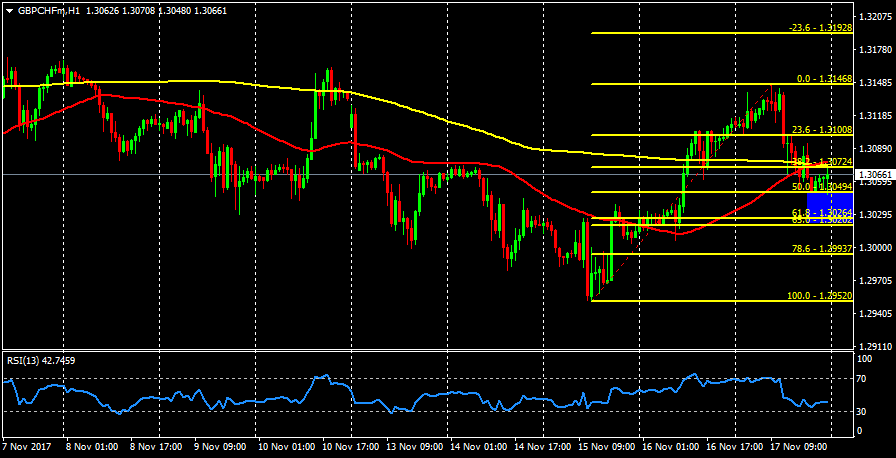Click the 17 Nov 09:00 time label
Image resolution: width=896 pixels, height=458 pixels.
pos(802,449)
